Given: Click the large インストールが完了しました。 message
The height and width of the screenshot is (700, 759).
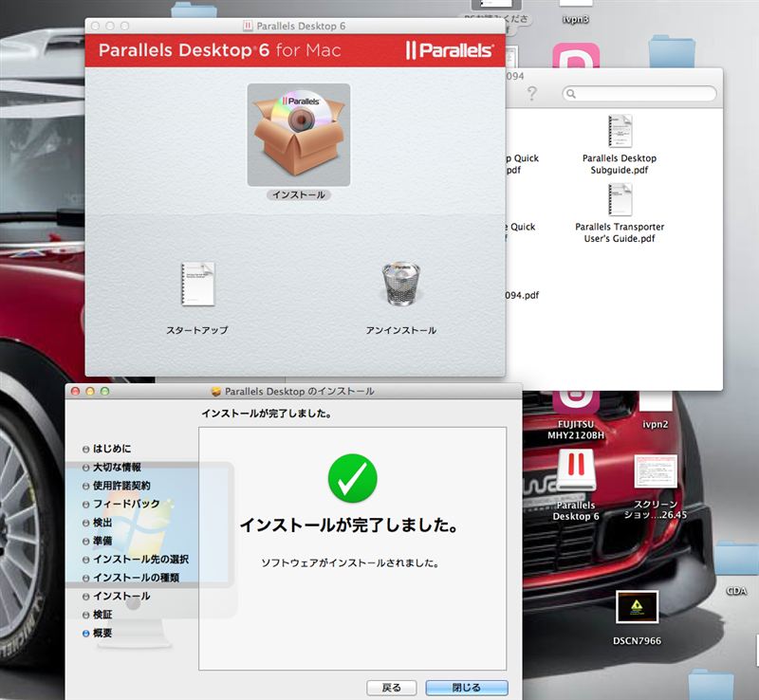Looking at the screenshot, I should [349, 525].
